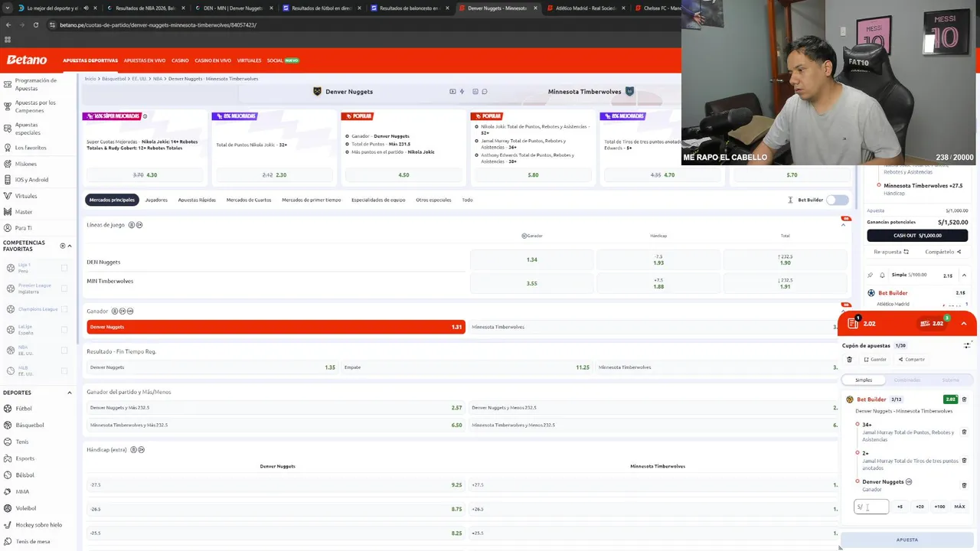Select Fútbol sport icon
Screen dimensions: 980x551
[x=8, y=409]
